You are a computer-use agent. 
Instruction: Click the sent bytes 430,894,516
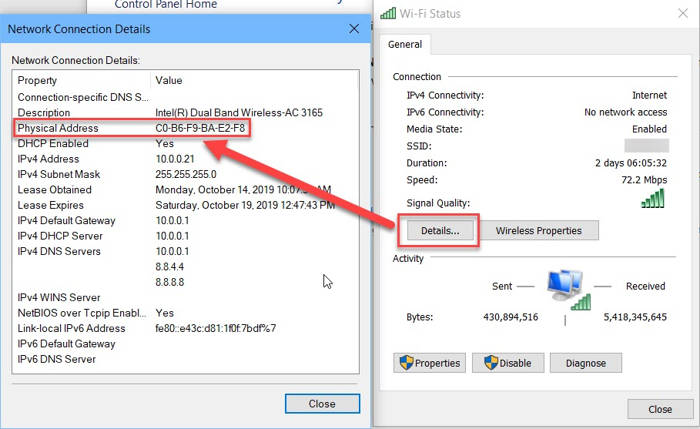tap(511, 317)
